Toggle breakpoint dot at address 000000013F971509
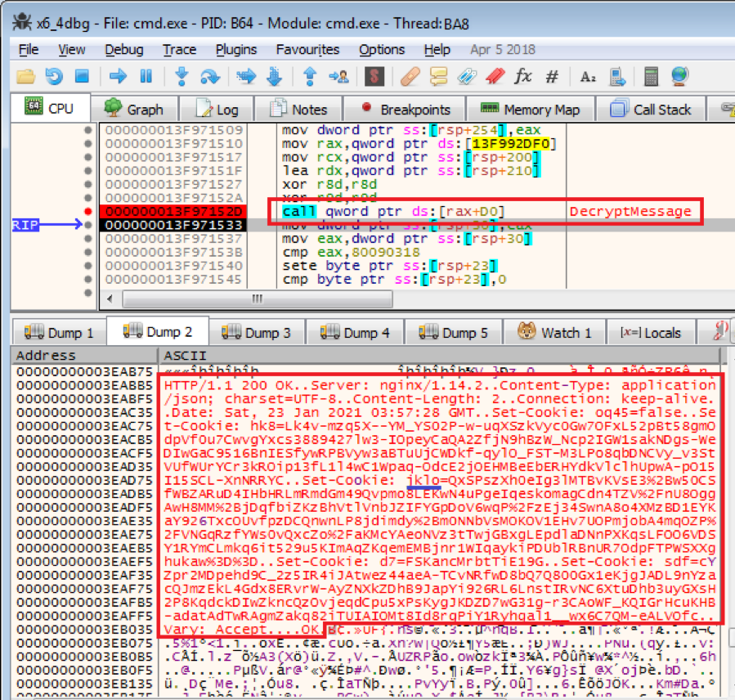 (x=88, y=130)
